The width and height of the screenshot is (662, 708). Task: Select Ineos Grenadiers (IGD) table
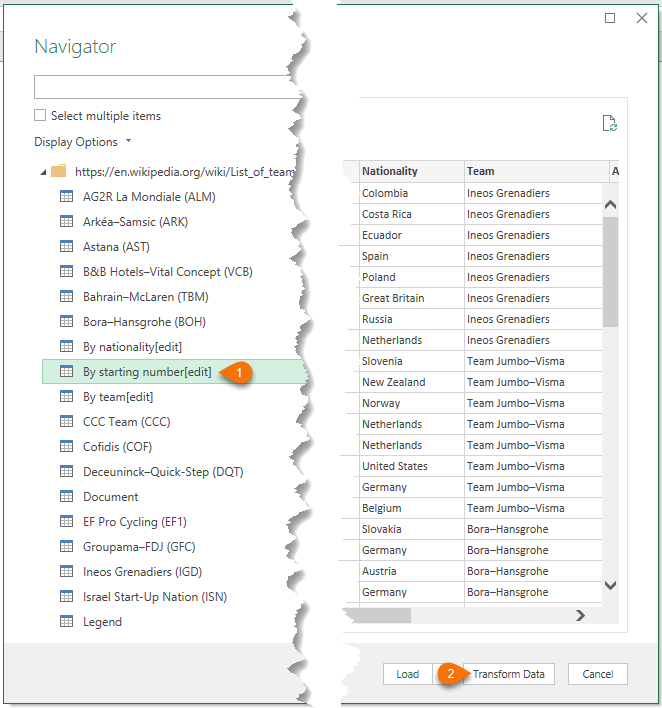(142, 572)
